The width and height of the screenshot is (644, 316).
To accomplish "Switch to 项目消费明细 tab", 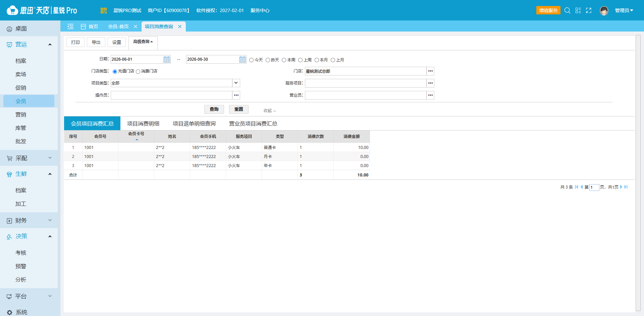I will point(143,124).
